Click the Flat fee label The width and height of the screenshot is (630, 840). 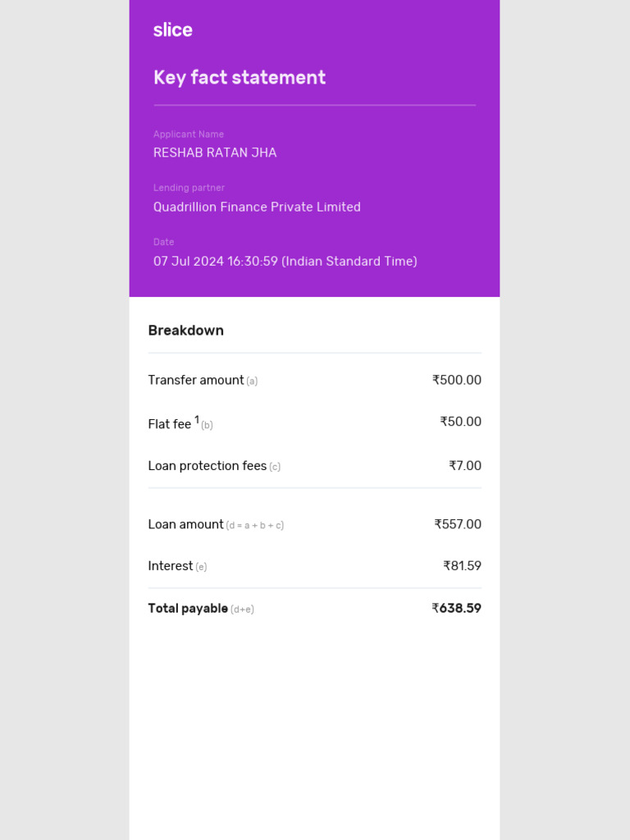(x=169, y=424)
